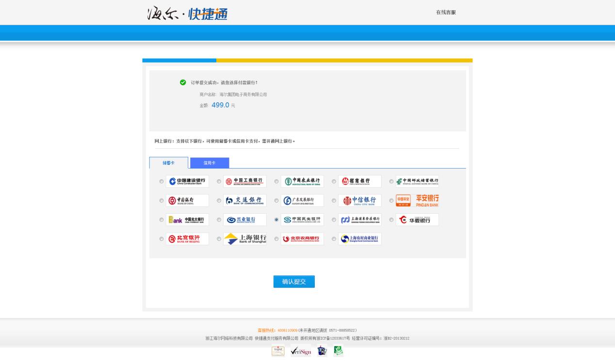Viewport: 615px width, 364px height.
Task: Select the 北京银行 radio button
Action: coord(162,239)
